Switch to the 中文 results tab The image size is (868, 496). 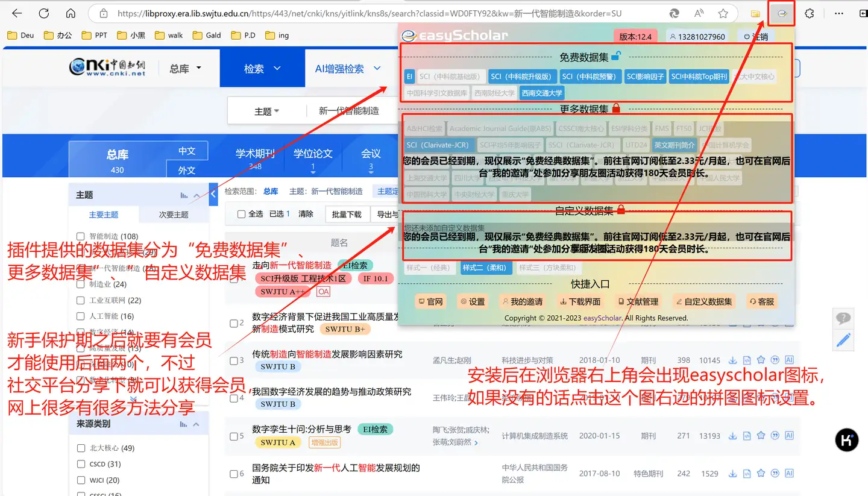pyautogui.click(x=187, y=151)
